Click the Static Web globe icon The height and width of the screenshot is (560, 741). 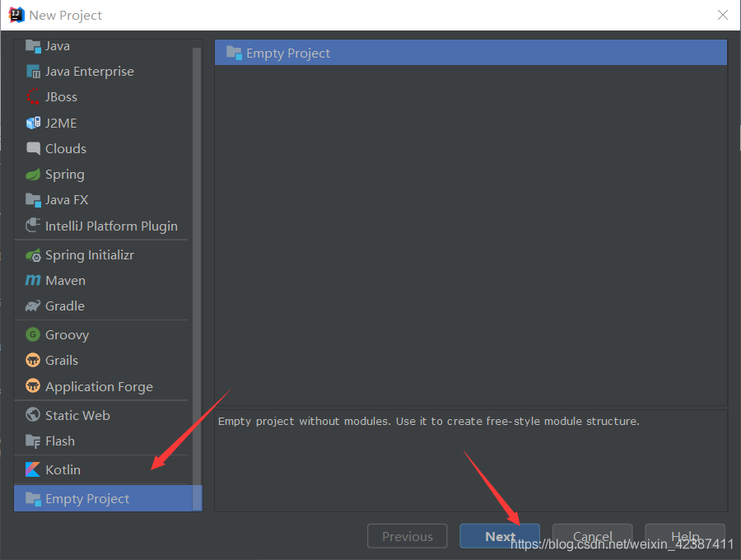pyautogui.click(x=33, y=415)
